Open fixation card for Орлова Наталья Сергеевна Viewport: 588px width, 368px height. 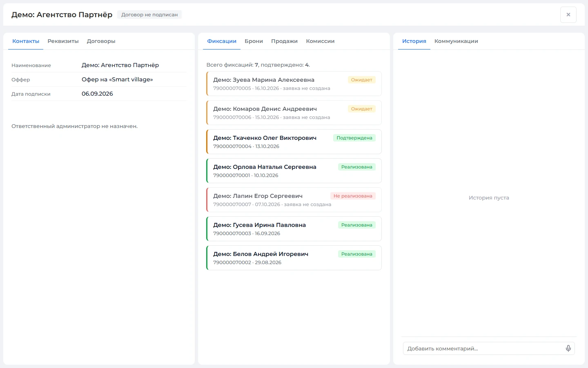pos(294,171)
